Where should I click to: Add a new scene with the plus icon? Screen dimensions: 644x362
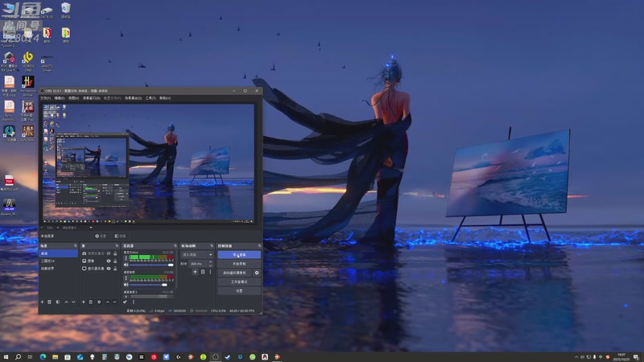click(x=43, y=302)
